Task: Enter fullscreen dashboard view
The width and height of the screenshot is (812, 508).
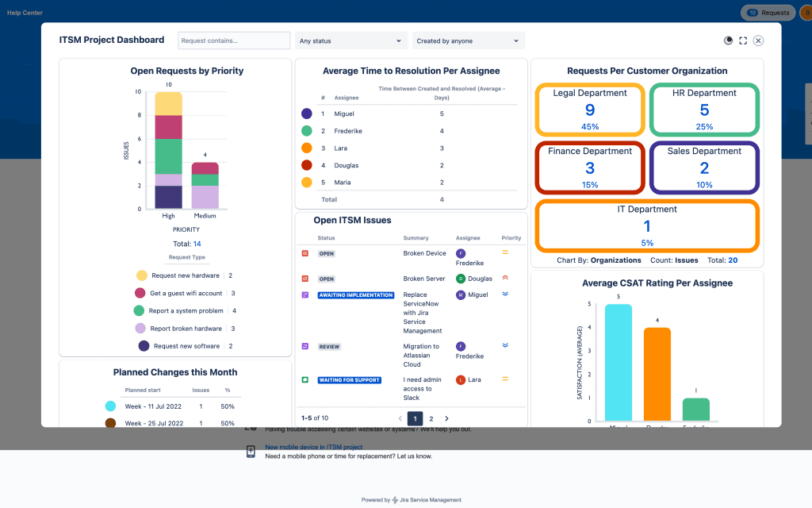Action: tap(743, 40)
